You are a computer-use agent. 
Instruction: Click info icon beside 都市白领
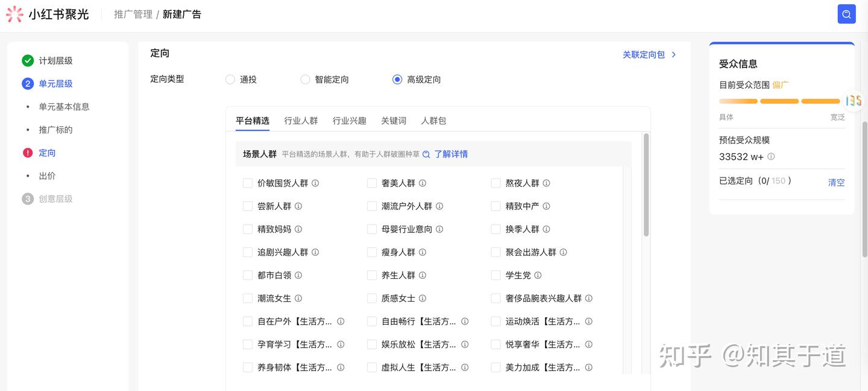[x=298, y=275]
